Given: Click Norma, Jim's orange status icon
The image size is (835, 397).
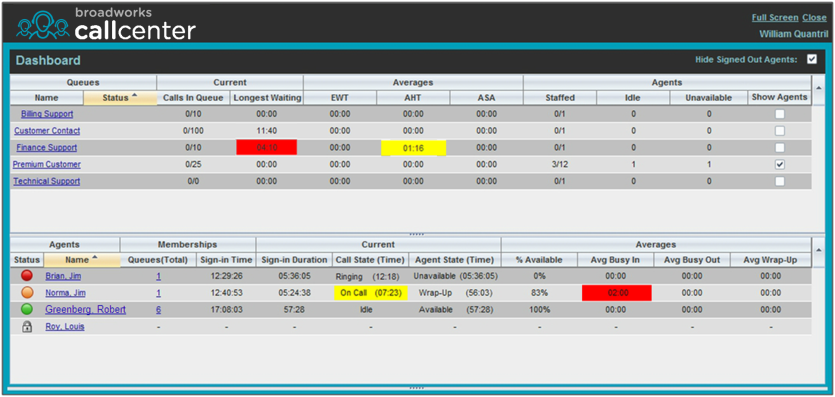Looking at the screenshot, I should click(x=27, y=293).
